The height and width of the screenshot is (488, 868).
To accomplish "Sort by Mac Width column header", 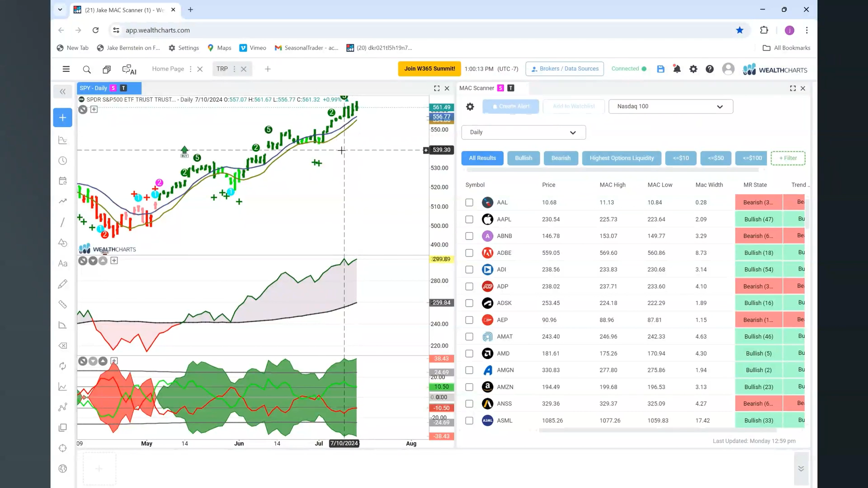I will pyautogui.click(x=709, y=185).
